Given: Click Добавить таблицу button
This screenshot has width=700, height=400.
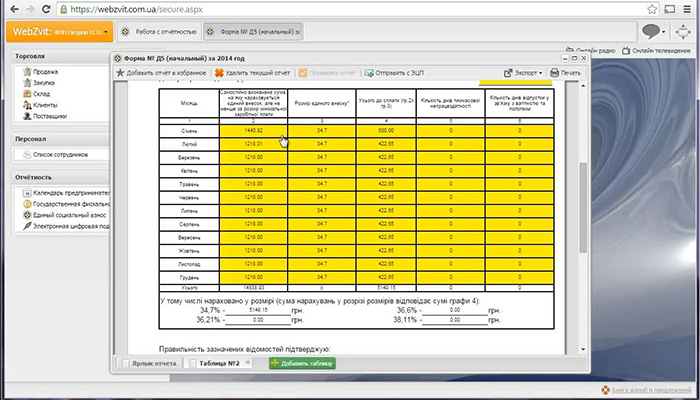Looking at the screenshot, I should click(x=302, y=363).
